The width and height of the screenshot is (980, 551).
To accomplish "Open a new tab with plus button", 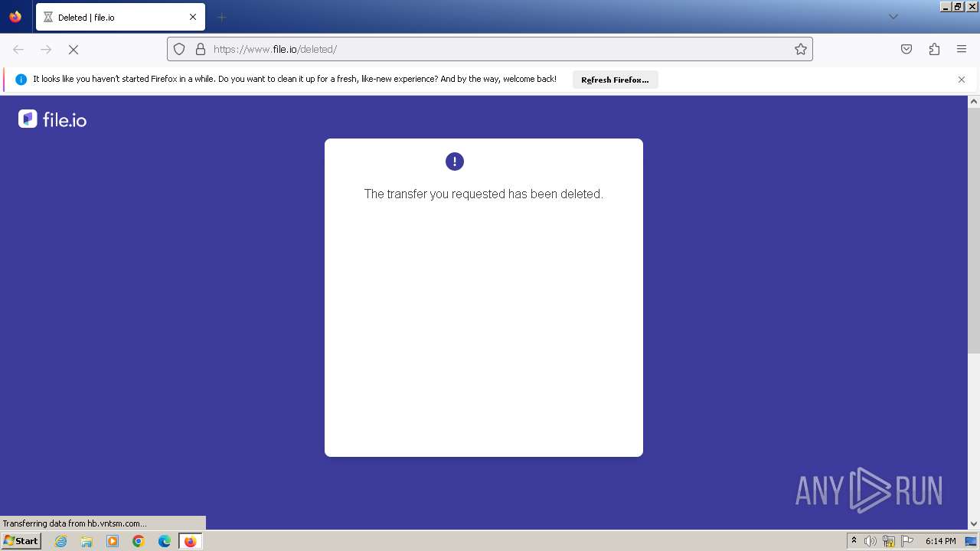I will (221, 17).
